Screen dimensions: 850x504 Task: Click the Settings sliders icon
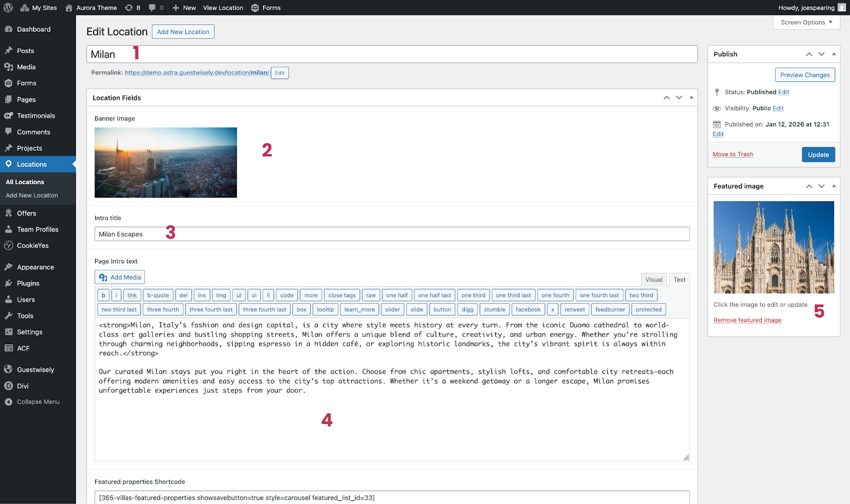pos(8,332)
